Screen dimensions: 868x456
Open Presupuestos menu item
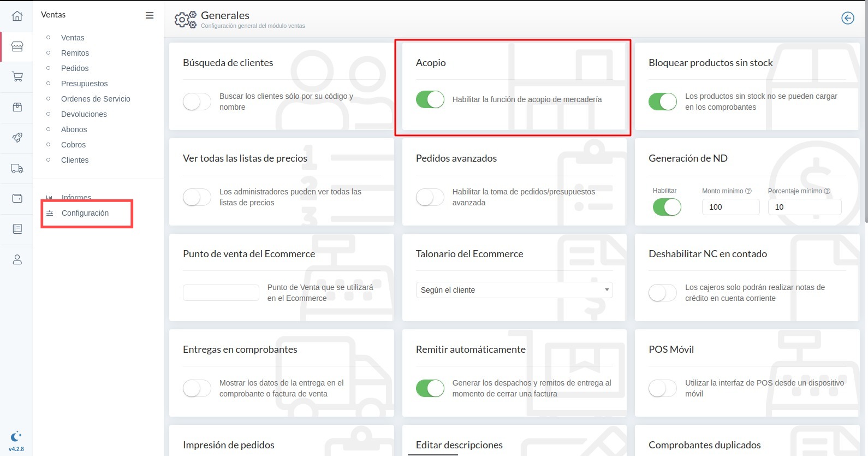(84, 84)
